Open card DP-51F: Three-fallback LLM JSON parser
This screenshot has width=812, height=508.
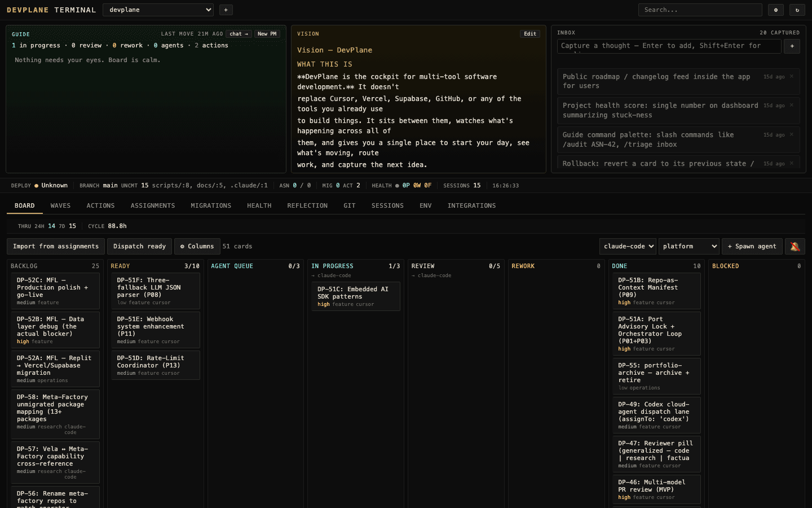tap(156, 291)
